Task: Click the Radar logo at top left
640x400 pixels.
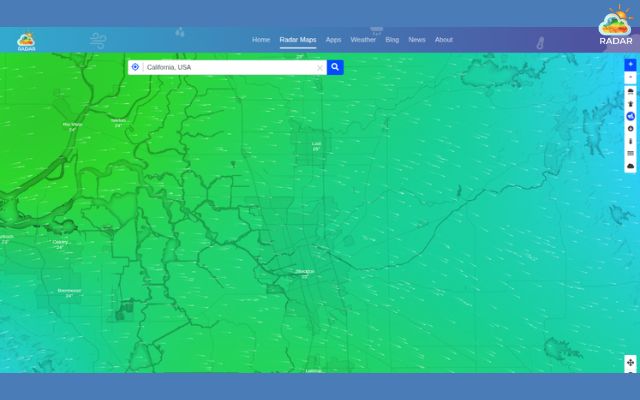Action: (x=26, y=42)
